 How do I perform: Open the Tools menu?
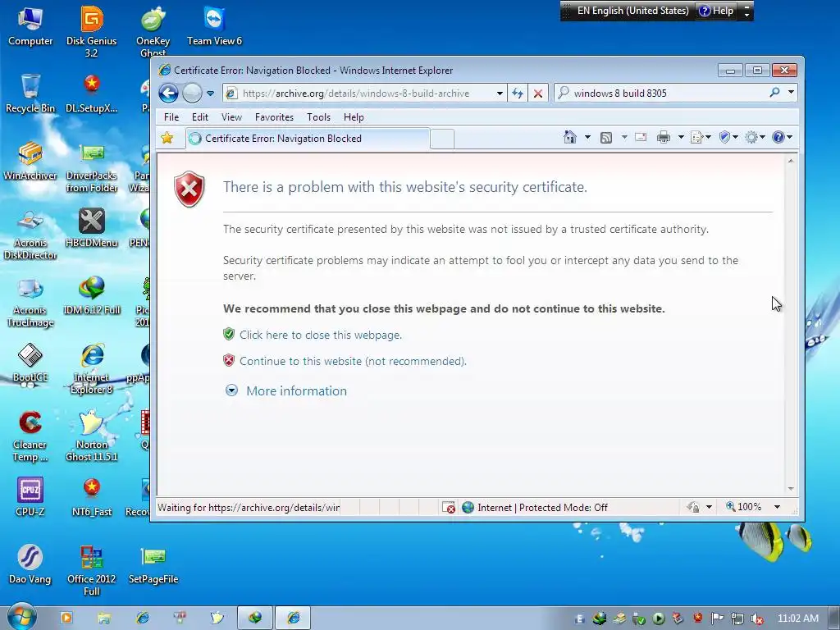318,116
